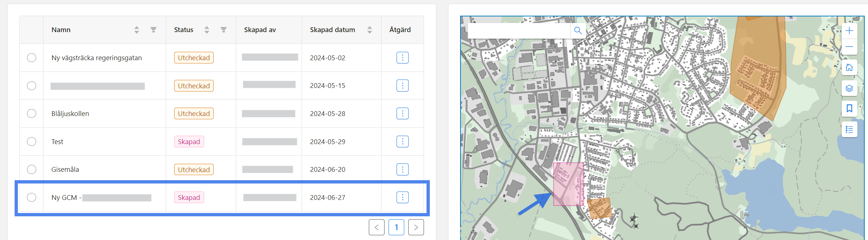868x240 pixels.
Task: Sort the table by Namn column
Action: (137, 30)
